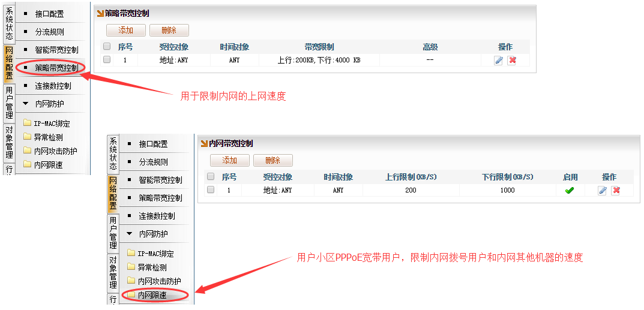Open 智能带宽控制 in lower sidebar
This screenshot has height=310, width=644.
coord(161,180)
